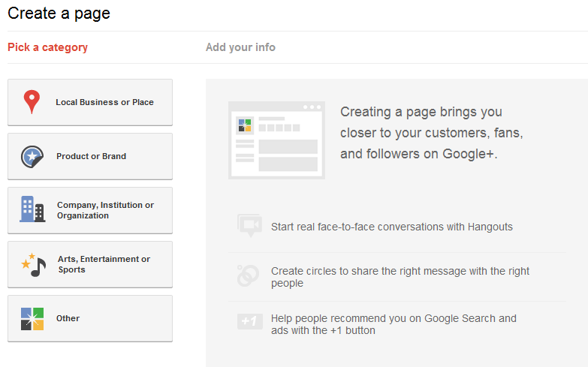Click the +1 button icon
The width and height of the screenshot is (588, 367).
pos(250,321)
